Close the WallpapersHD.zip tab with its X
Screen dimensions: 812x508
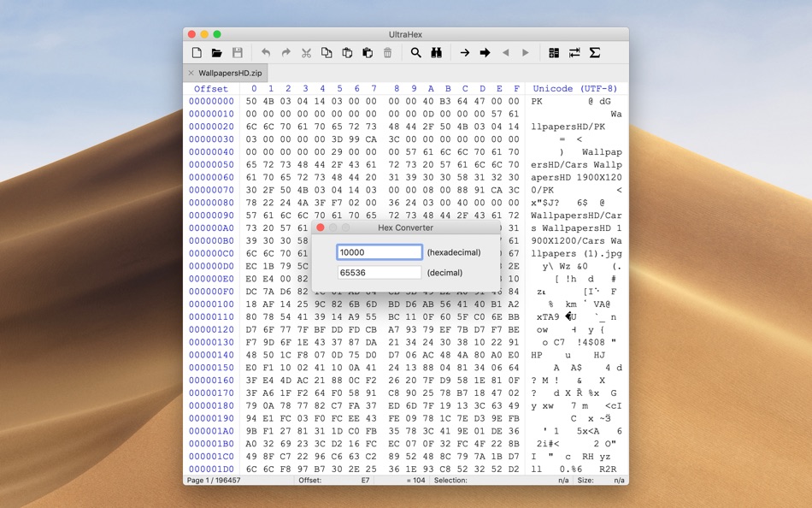click(191, 73)
